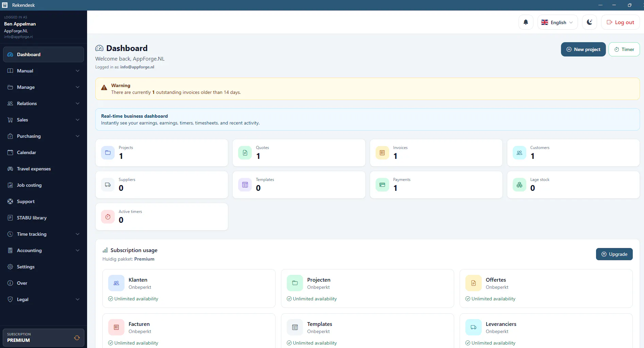The width and height of the screenshot is (644, 348).
Task: Start a New project
Action: [x=583, y=49]
